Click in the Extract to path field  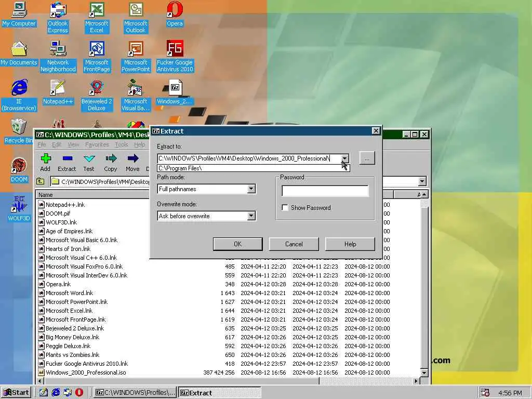point(249,158)
